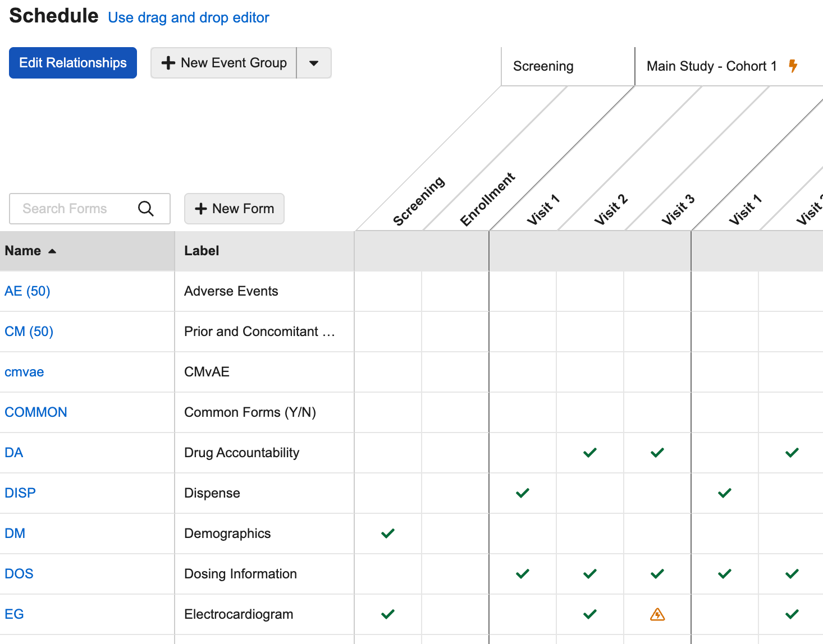
Task: Open the COMMON form link
Action: 36,412
